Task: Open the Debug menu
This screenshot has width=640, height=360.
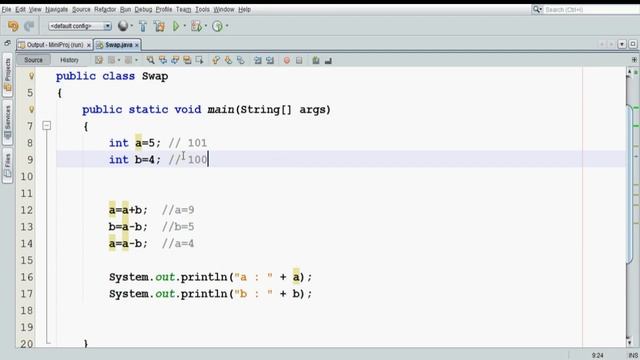Action: click(x=143, y=9)
